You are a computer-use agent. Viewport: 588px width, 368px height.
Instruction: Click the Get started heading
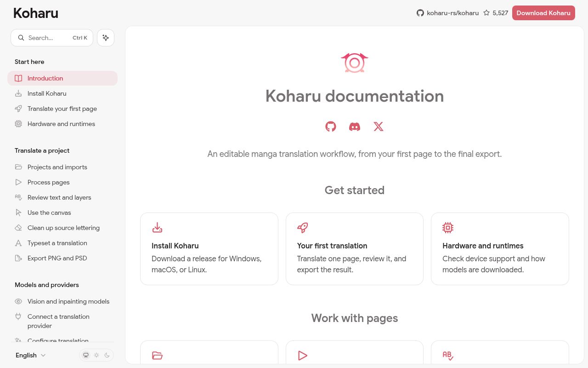355,190
